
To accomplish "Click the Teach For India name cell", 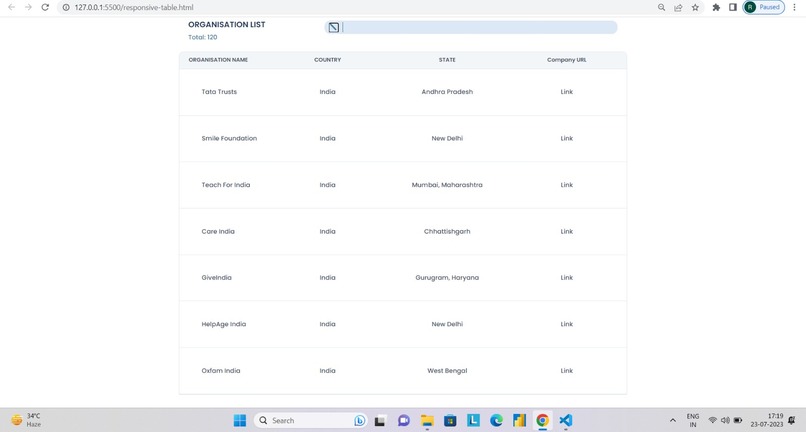I will (x=226, y=185).
